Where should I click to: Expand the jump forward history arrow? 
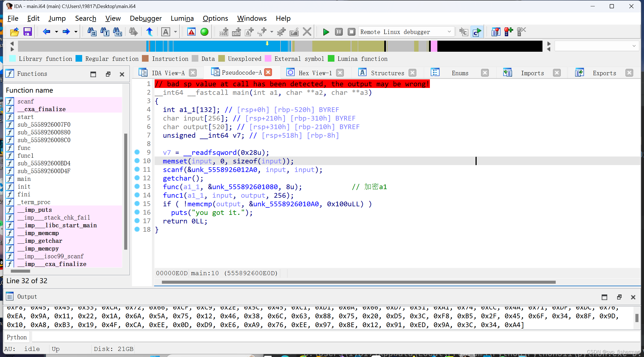[x=76, y=32]
